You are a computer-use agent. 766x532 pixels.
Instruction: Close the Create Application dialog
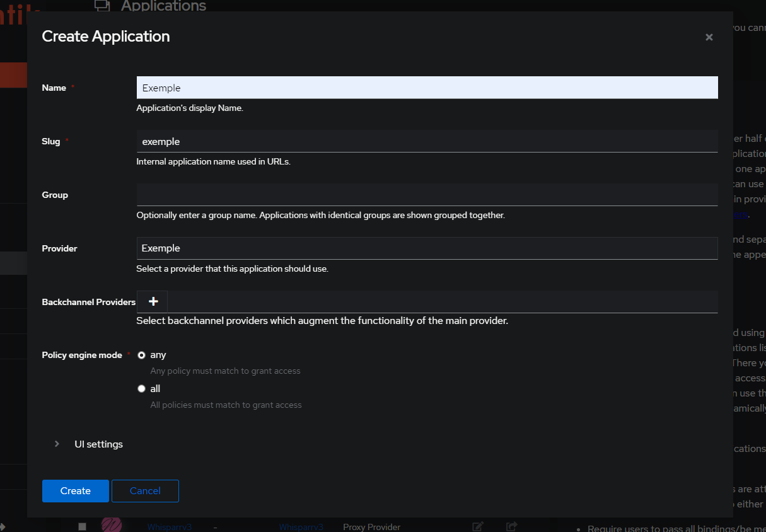709,37
